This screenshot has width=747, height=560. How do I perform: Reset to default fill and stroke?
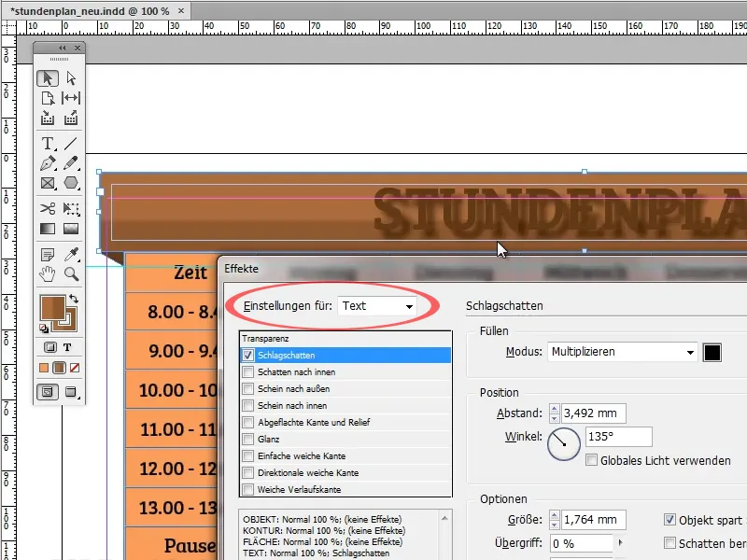tap(44, 329)
